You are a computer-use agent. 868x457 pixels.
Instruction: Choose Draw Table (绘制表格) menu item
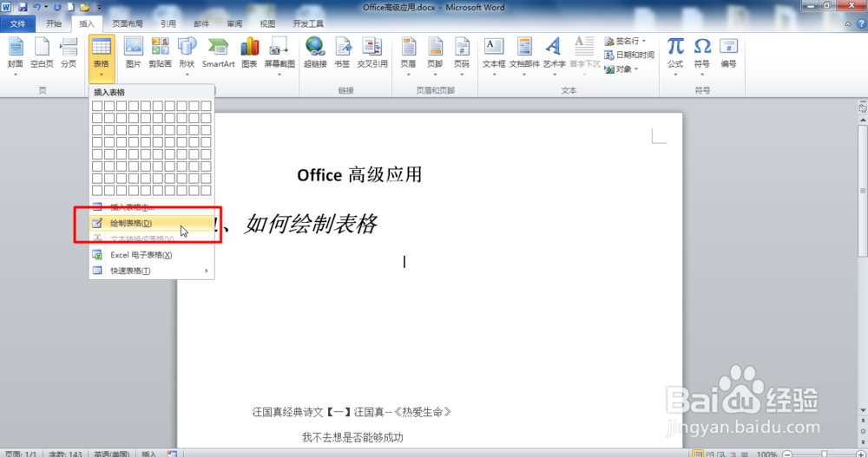(x=152, y=223)
